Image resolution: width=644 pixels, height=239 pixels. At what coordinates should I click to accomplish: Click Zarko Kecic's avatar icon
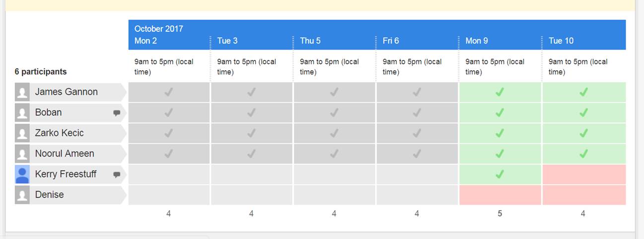point(22,133)
